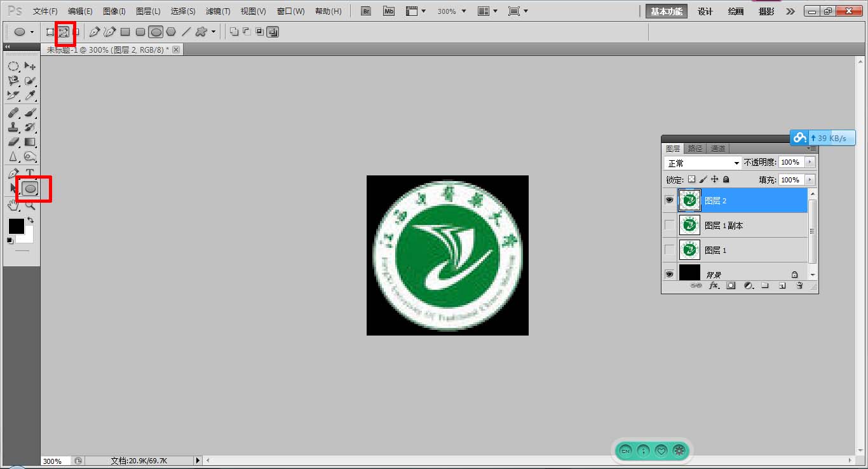Pick Polygon shape in options bar

pos(171,32)
